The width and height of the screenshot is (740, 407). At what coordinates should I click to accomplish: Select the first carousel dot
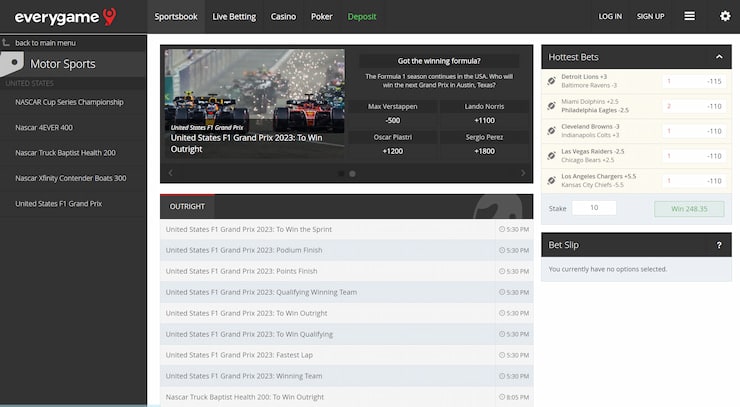click(341, 174)
